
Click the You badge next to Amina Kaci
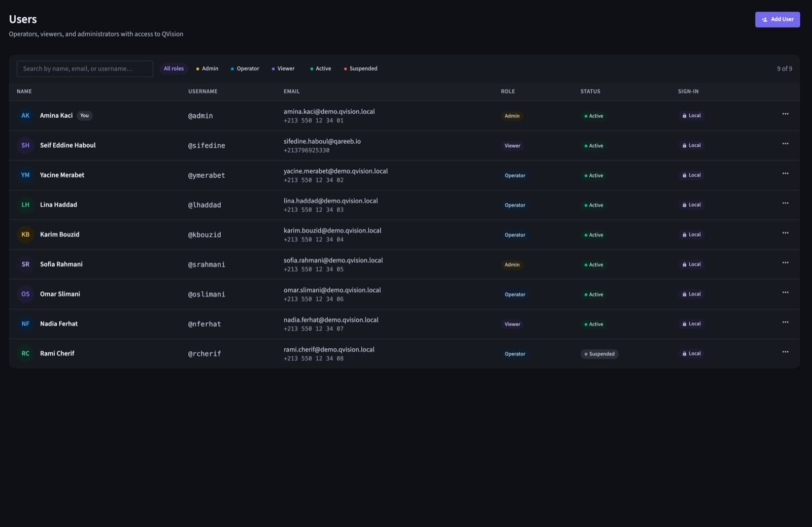84,116
